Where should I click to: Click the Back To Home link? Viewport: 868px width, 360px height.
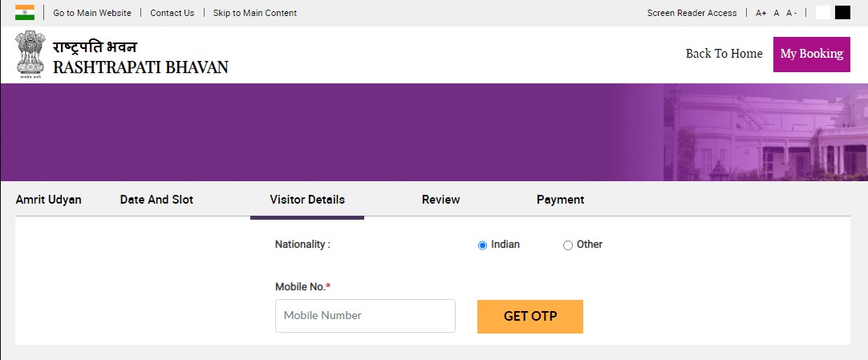pos(724,54)
